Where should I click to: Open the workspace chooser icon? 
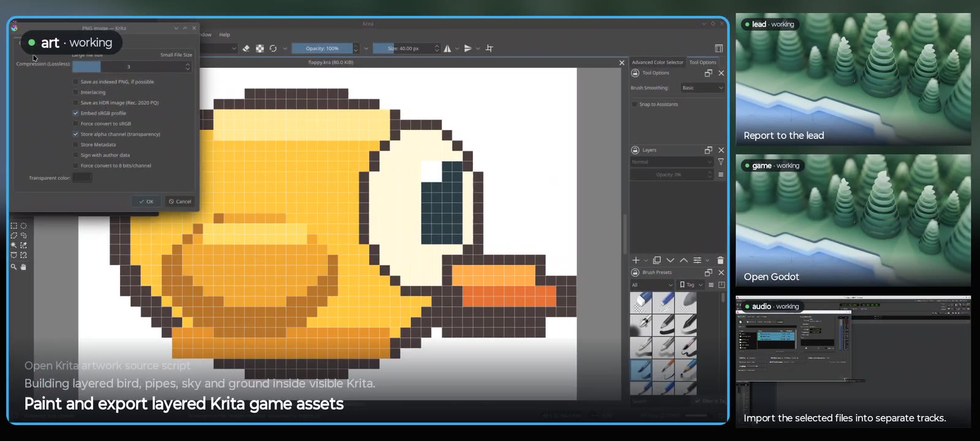point(718,48)
